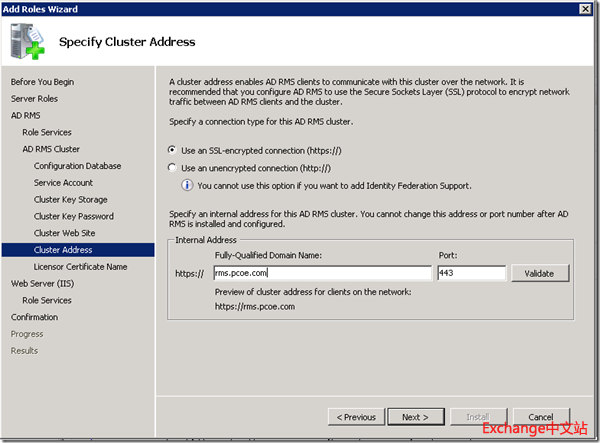Viewport: 600px width, 443px height.
Task: Click the Fully-Qualified Domain Name label
Action: coord(268,256)
